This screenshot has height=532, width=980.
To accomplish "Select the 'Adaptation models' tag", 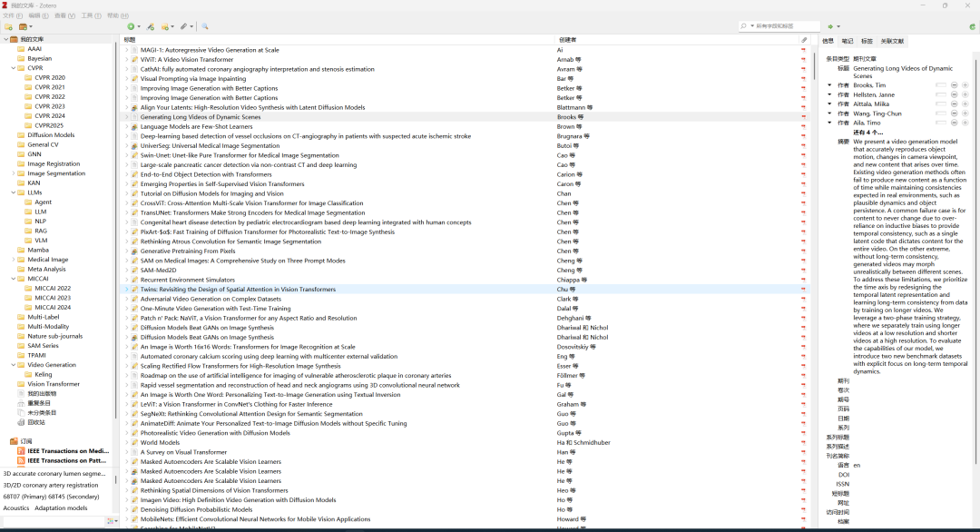I will click(62, 508).
